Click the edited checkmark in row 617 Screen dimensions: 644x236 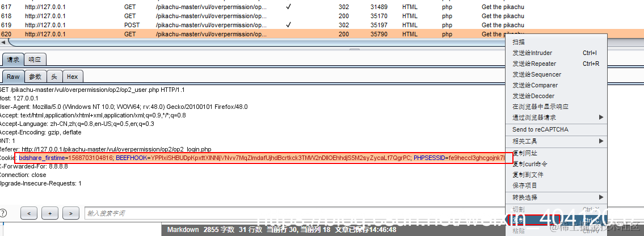click(x=289, y=7)
